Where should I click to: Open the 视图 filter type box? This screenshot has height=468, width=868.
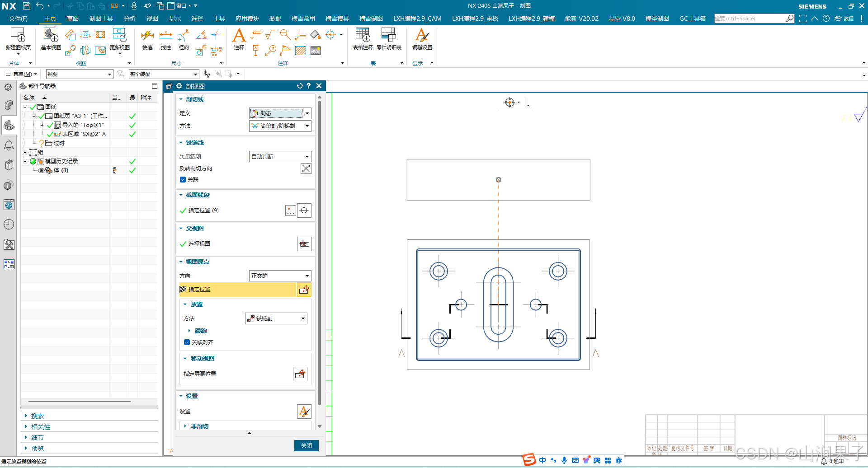[79, 74]
